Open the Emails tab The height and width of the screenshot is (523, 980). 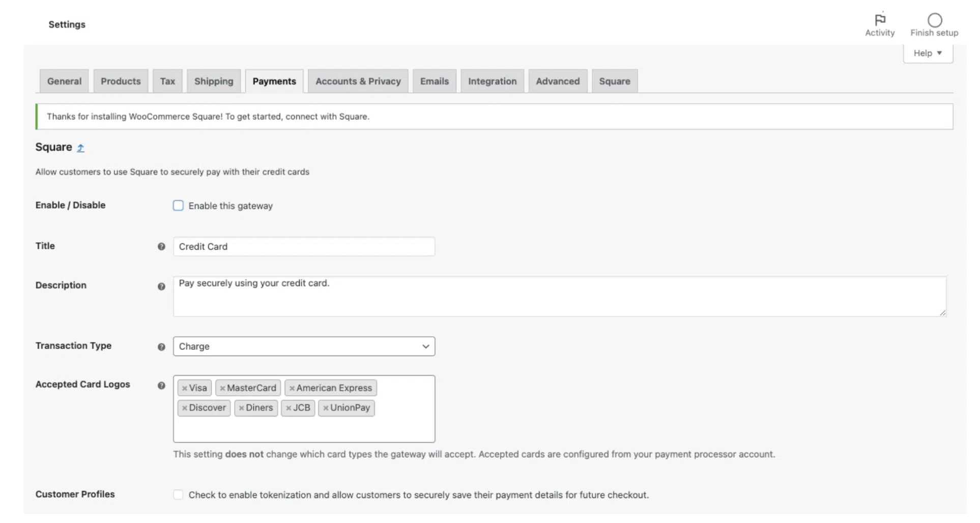(436, 81)
